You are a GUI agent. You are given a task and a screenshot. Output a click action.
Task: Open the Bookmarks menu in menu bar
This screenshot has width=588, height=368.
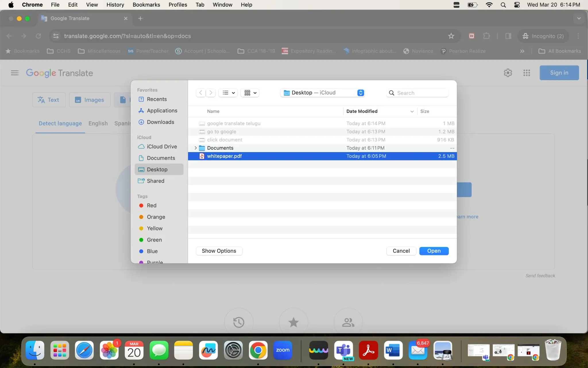tap(146, 5)
